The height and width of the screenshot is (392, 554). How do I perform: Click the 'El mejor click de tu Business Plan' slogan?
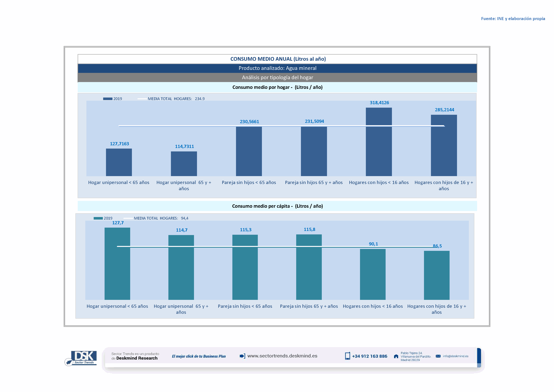(x=199, y=356)
